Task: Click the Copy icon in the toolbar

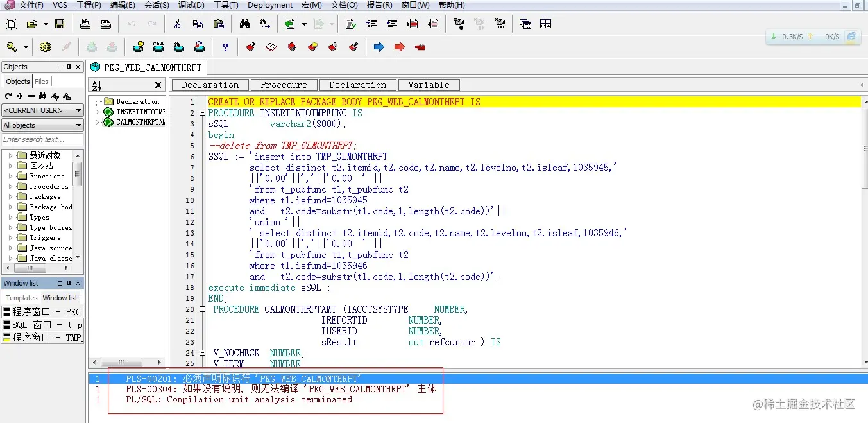Action: point(198,24)
